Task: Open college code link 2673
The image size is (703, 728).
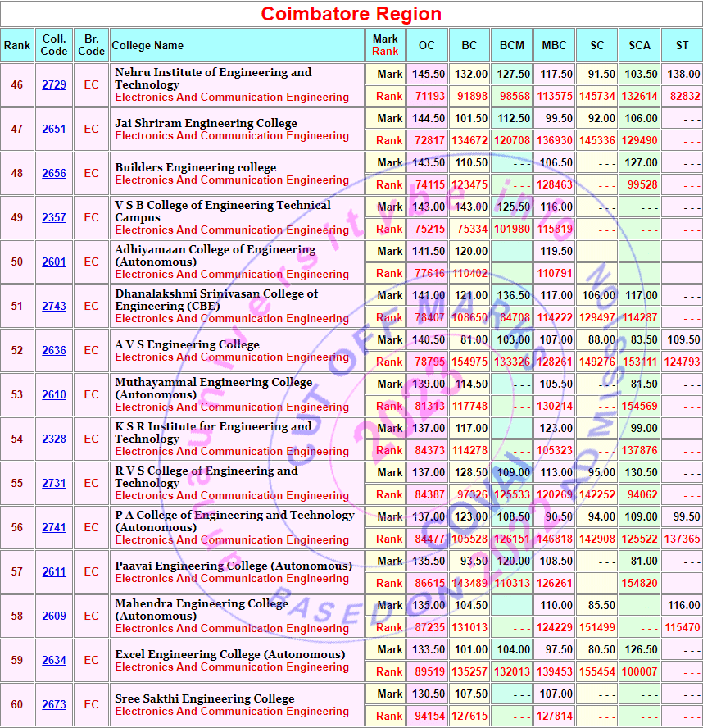Action: point(54,704)
